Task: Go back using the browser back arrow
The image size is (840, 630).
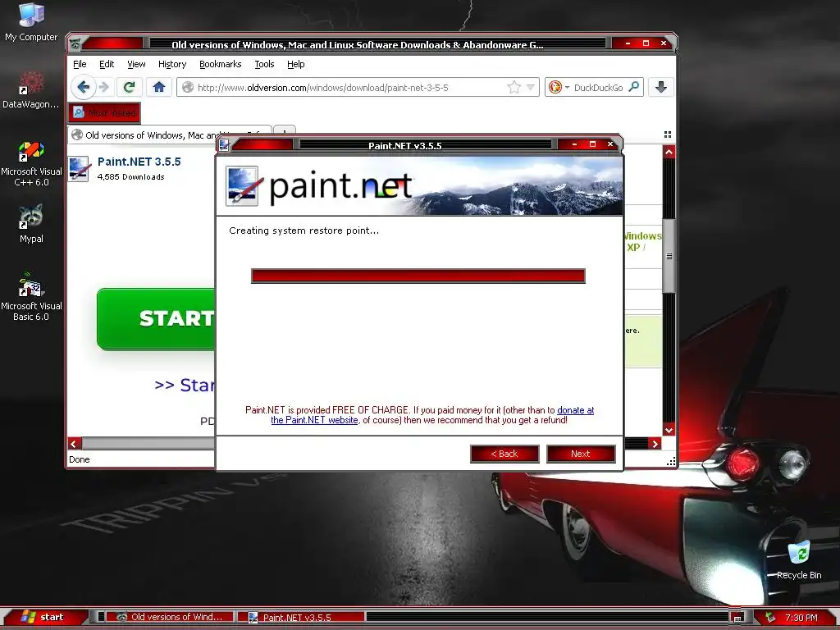Action: pos(83,87)
